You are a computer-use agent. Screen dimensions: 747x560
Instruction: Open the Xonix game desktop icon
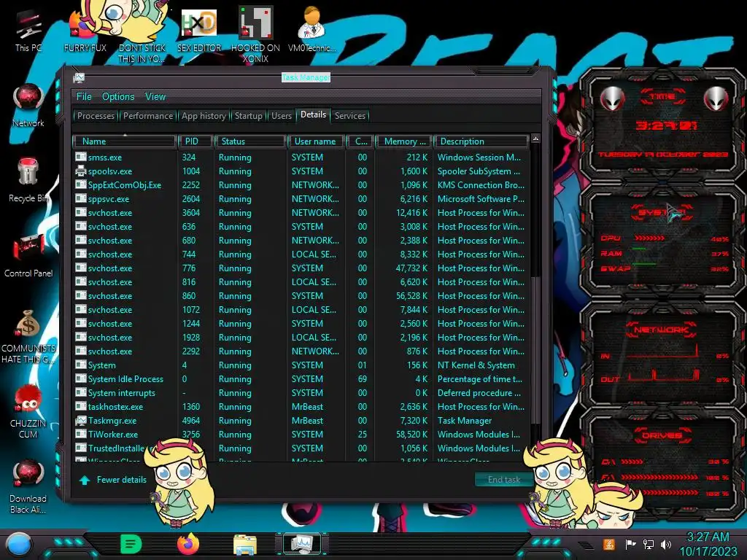[255, 34]
